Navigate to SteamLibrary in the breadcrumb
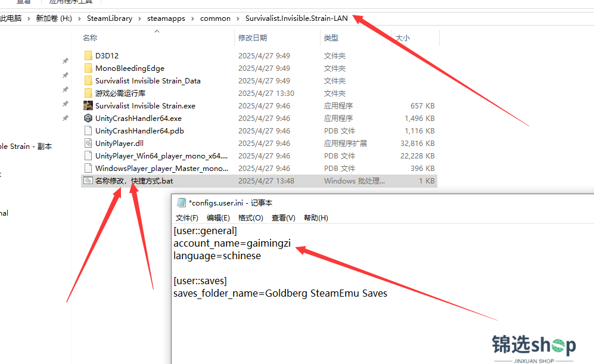 tap(110, 18)
